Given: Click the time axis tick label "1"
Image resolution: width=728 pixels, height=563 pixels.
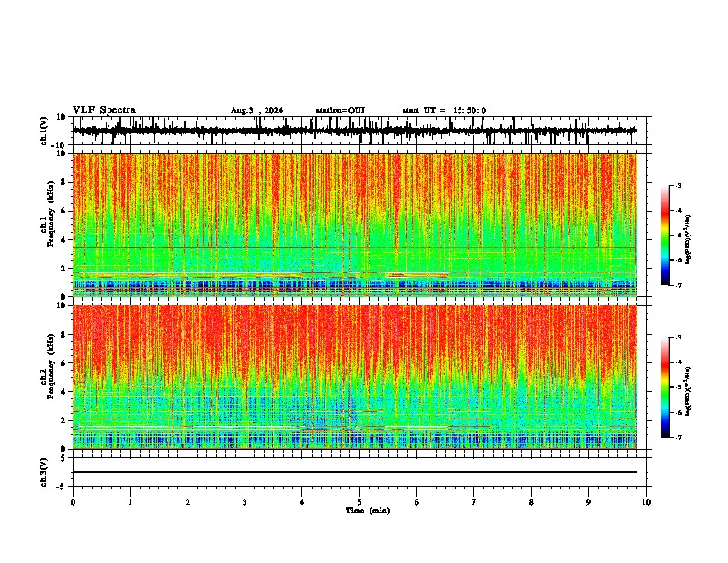Looking at the screenshot, I should pos(131,502).
